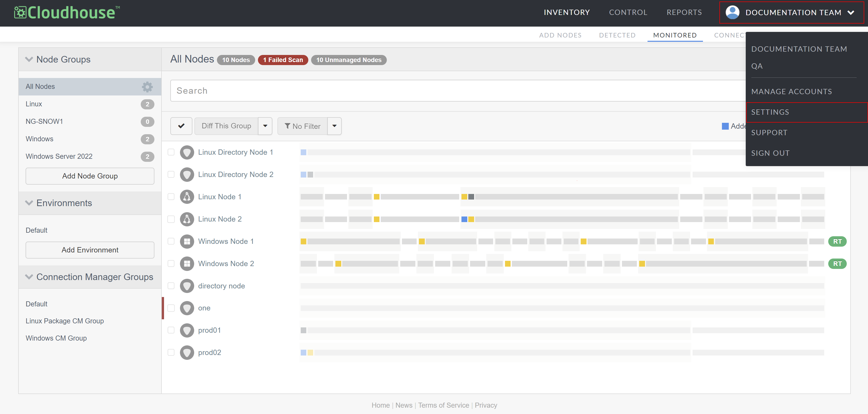Switch to Add Nodes tab
This screenshot has width=868, height=414.
coord(560,35)
